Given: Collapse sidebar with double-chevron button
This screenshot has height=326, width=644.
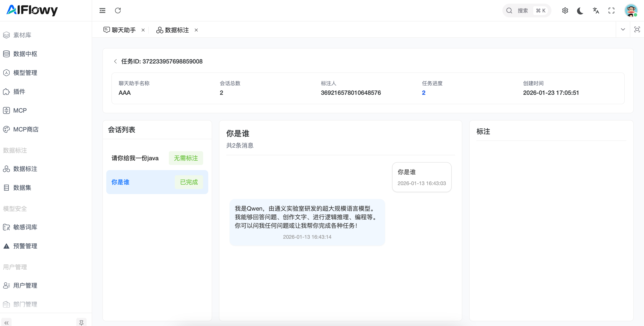Looking at the screenshot, I should coord(6,323).
